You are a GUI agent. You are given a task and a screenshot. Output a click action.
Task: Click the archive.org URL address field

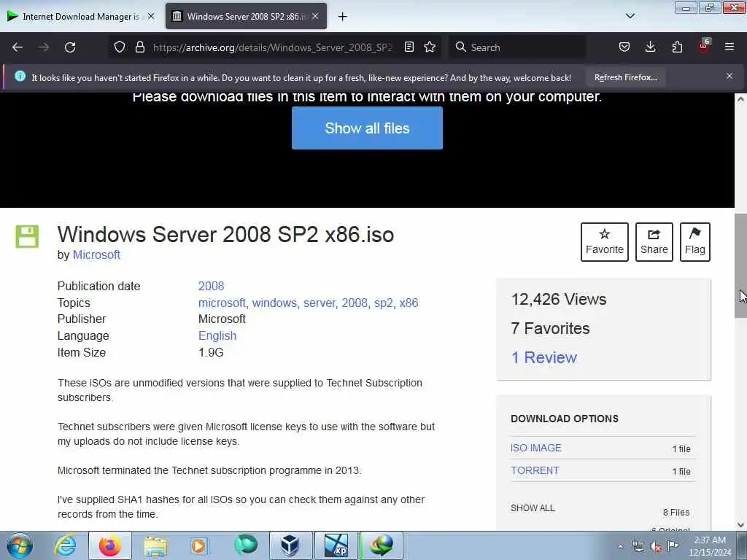pyautogui.click(x=273, y=47)
